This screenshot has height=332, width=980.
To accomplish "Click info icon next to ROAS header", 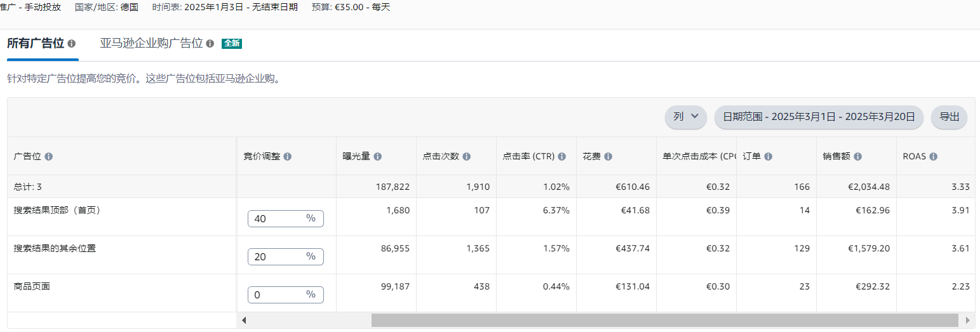I will 933,156.
